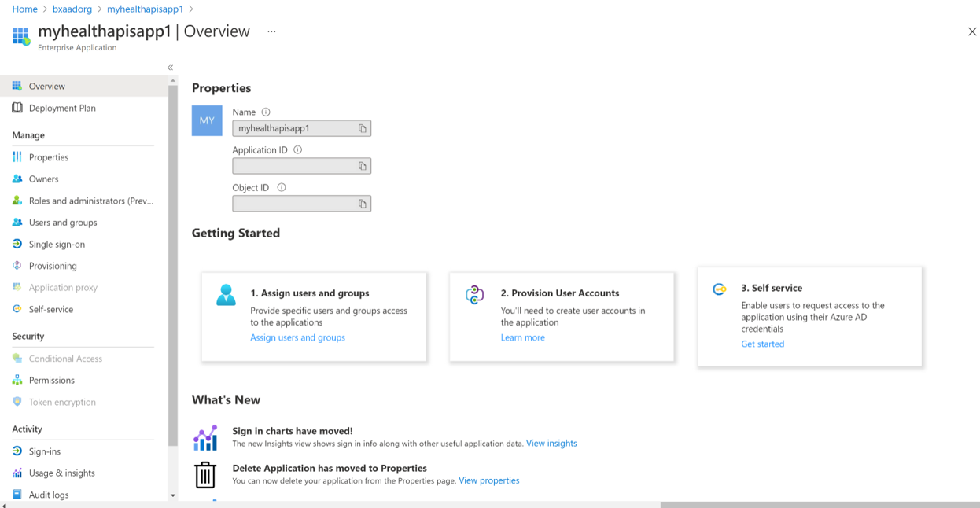The image size is (980, 508).
Task: Navigate to bxaadorg in breadcrumb
Action: (x=72, y=9)
